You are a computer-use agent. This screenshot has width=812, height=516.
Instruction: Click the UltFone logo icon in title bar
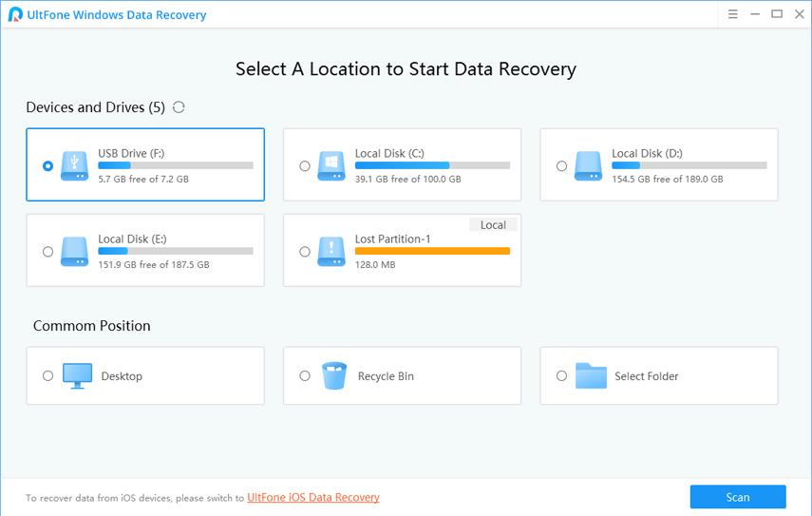(x=15, y=14)
